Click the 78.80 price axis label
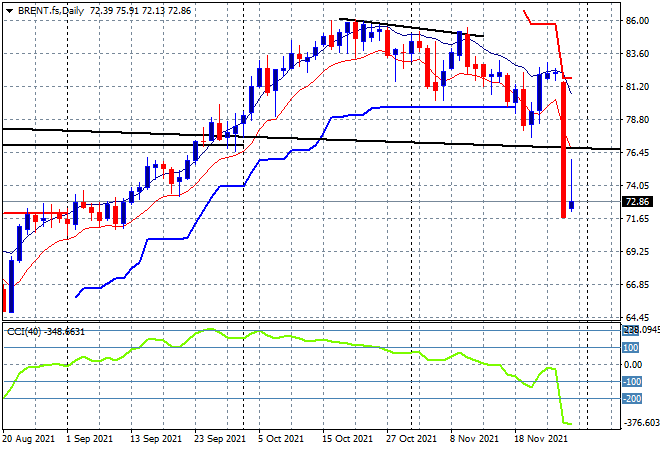Viewport: 660px width, 450px height. (637, 120)
